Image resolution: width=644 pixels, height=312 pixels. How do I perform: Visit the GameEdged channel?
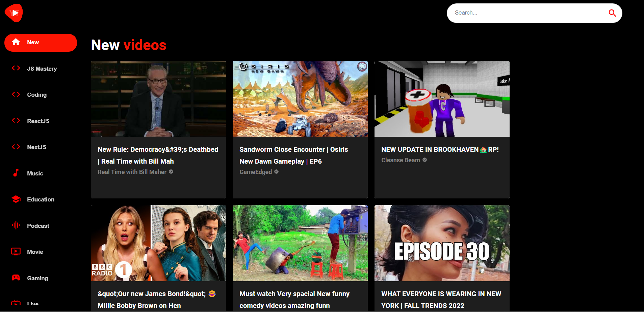[256, 172]
